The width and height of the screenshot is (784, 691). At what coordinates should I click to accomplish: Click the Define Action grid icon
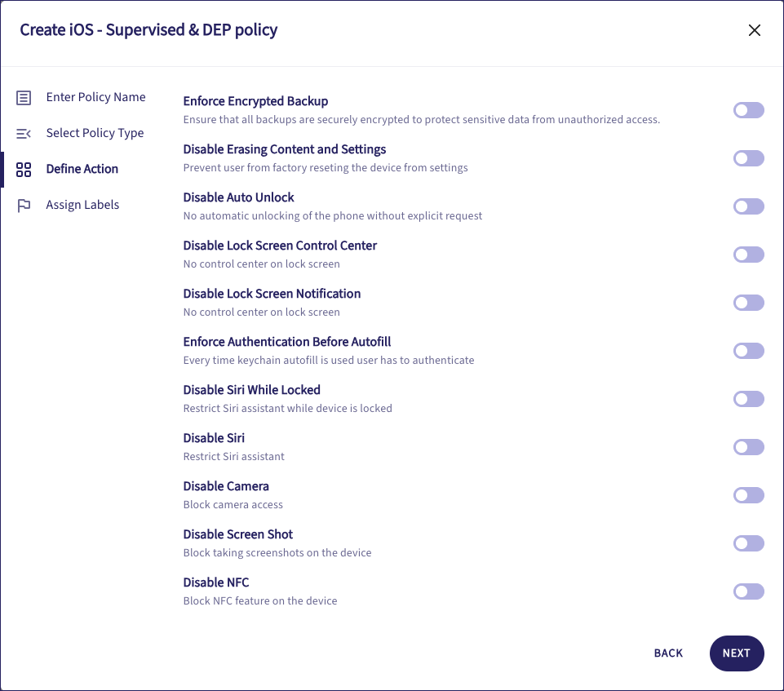pyautogui.click(x=24, y=170)
